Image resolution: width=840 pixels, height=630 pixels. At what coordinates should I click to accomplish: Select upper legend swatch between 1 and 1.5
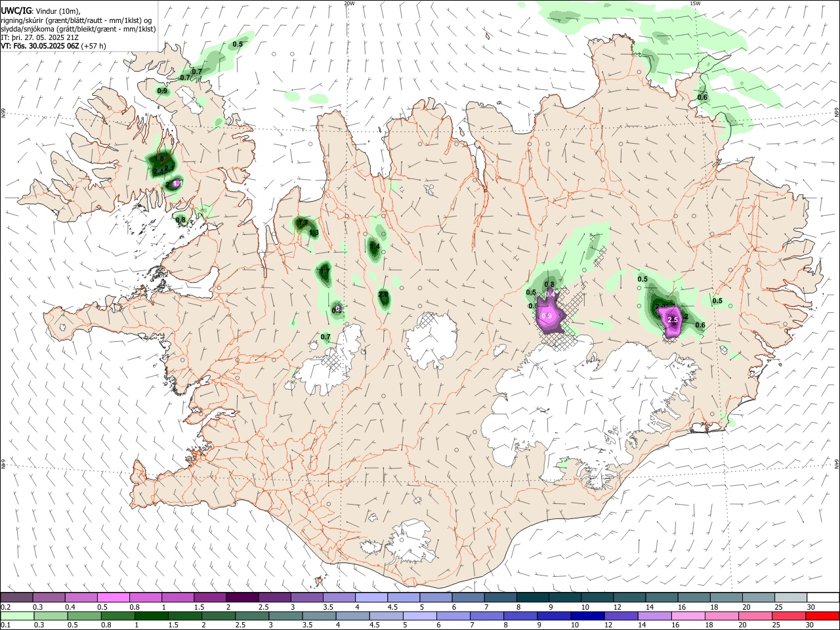pyautogui.click(x=177, y=597)
